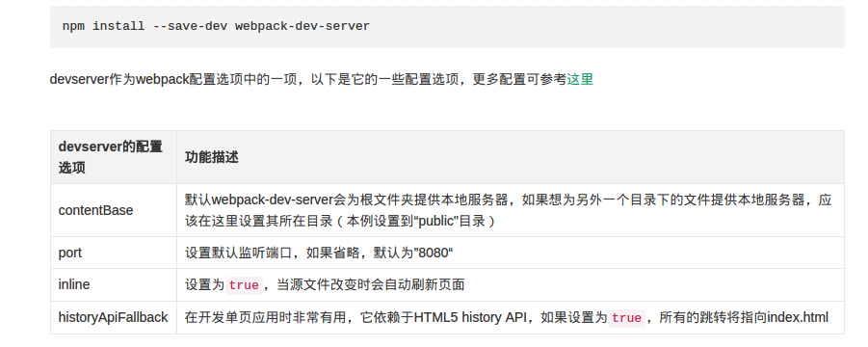The height and width of the screenshot is (347, 868).
Task: Click the 功能描述 column header
Action: [x=511, y=157]
